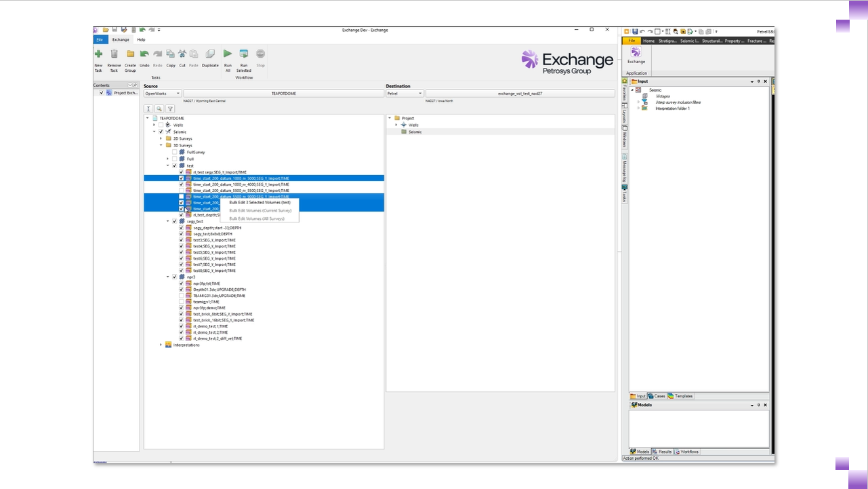The image size is (868, 489).
Task: Click the Run All workflow icon
Action: tap(228, 56)
